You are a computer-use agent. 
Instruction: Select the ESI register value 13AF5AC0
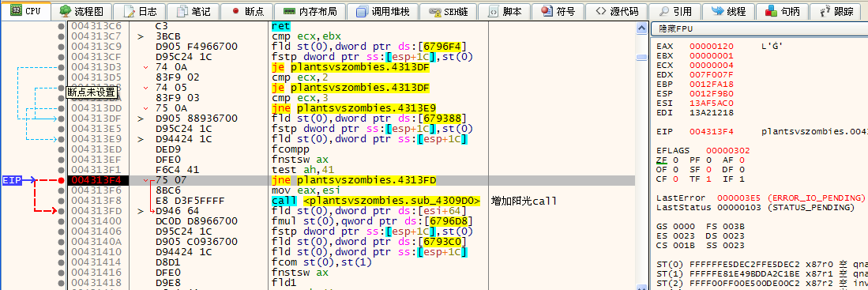coord(712,103)
